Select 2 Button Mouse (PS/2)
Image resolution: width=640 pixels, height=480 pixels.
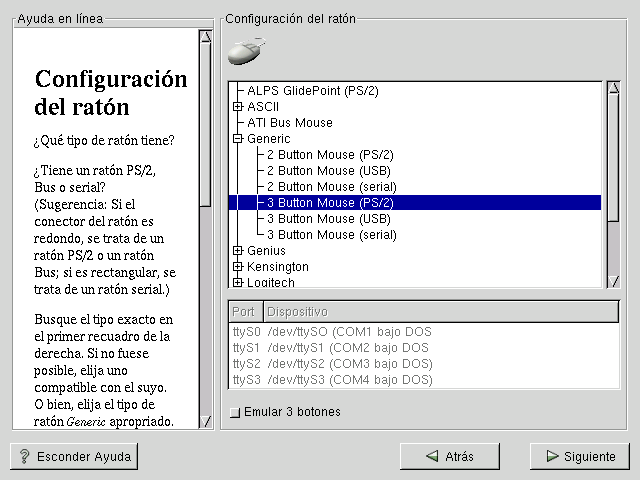coord(329,155)
